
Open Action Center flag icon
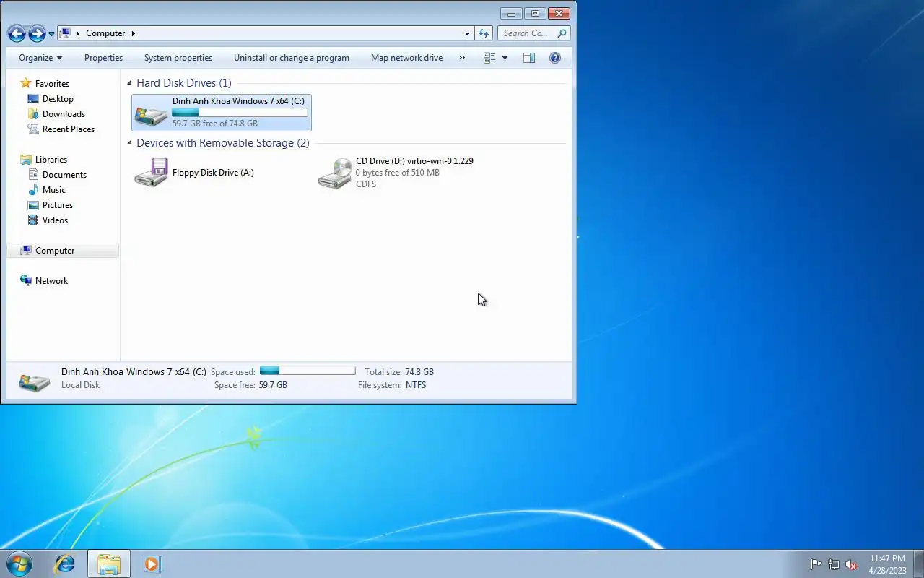(816, 564)
